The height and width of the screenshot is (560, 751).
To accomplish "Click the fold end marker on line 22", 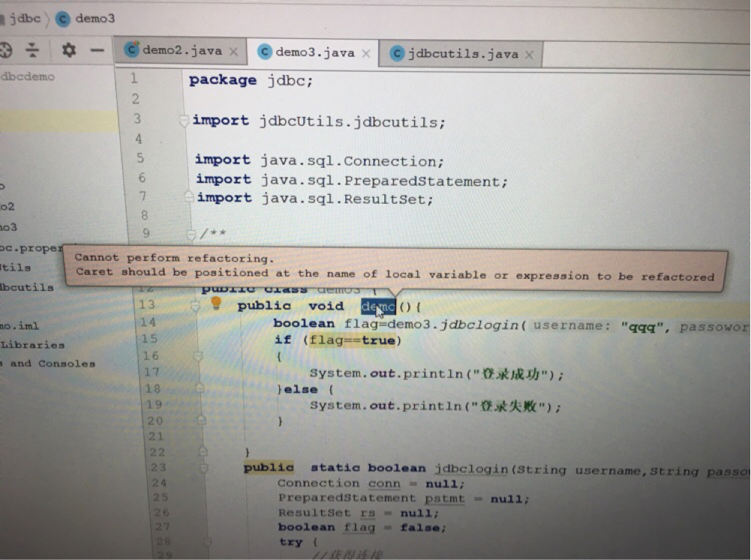I will (x=203, y=451).
